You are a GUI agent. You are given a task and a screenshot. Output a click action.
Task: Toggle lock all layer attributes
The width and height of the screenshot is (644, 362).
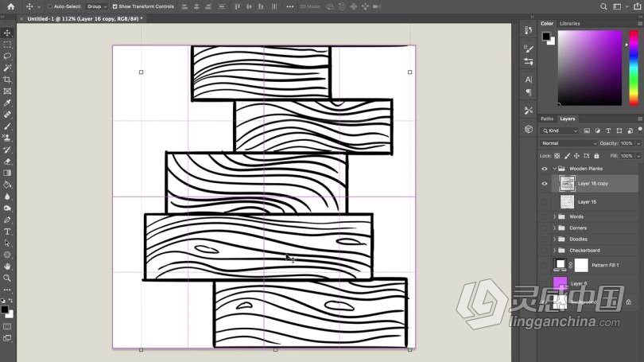point(596,156)
